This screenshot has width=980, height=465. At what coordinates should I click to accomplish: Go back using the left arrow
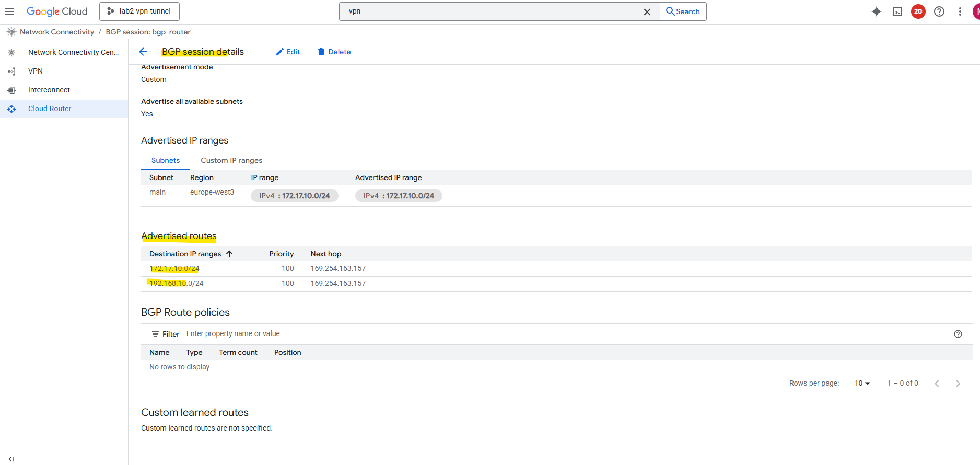click(x=144, y=52)
